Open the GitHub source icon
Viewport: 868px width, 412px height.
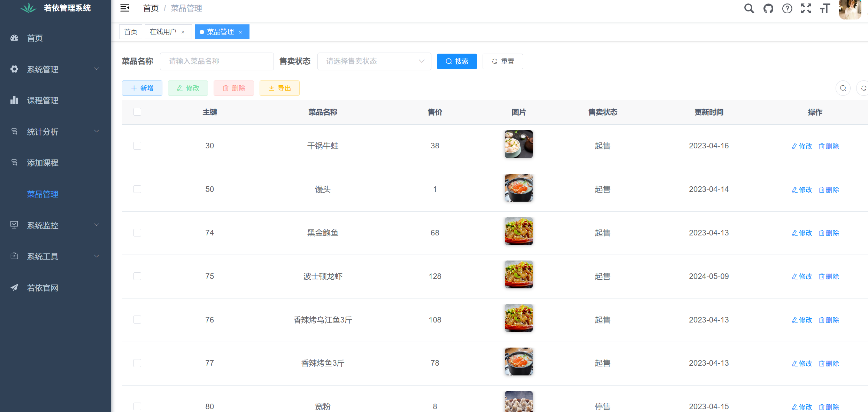click(768, 8)
